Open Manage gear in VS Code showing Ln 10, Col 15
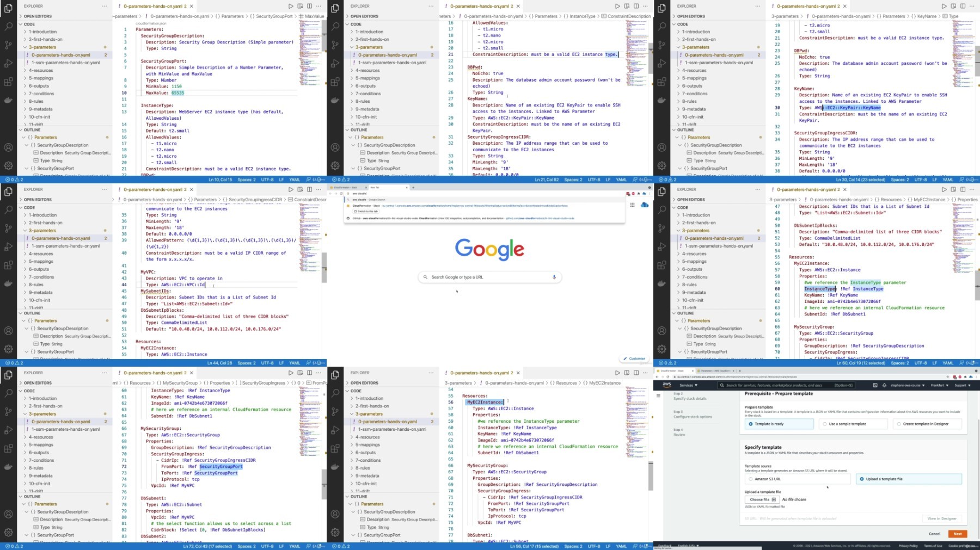 8,165
